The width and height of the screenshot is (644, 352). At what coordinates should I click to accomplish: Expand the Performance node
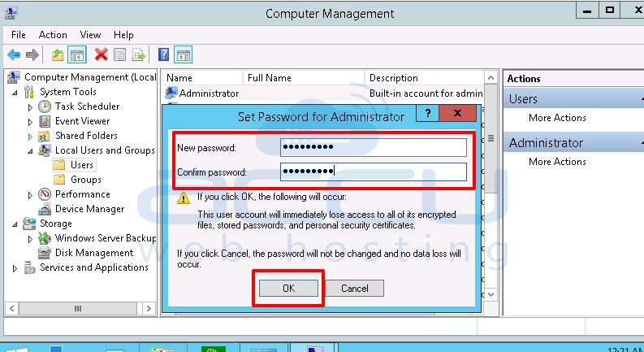[30, 195]
